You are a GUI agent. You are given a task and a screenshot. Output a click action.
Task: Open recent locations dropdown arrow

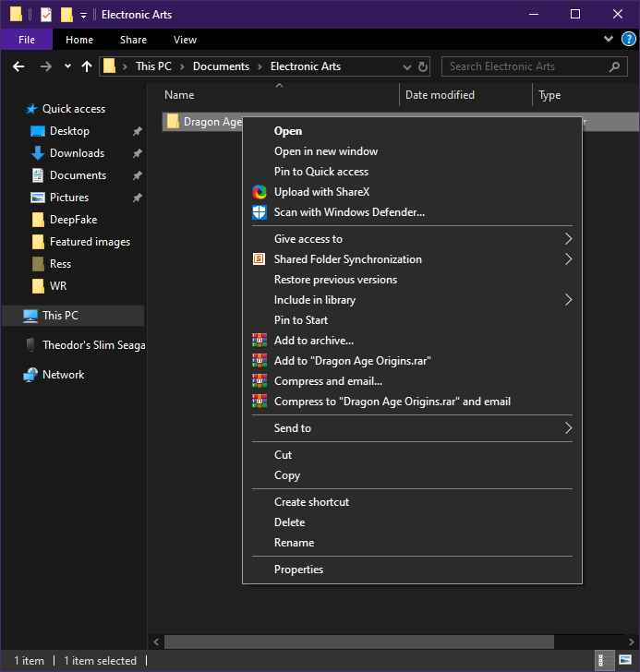67,66
